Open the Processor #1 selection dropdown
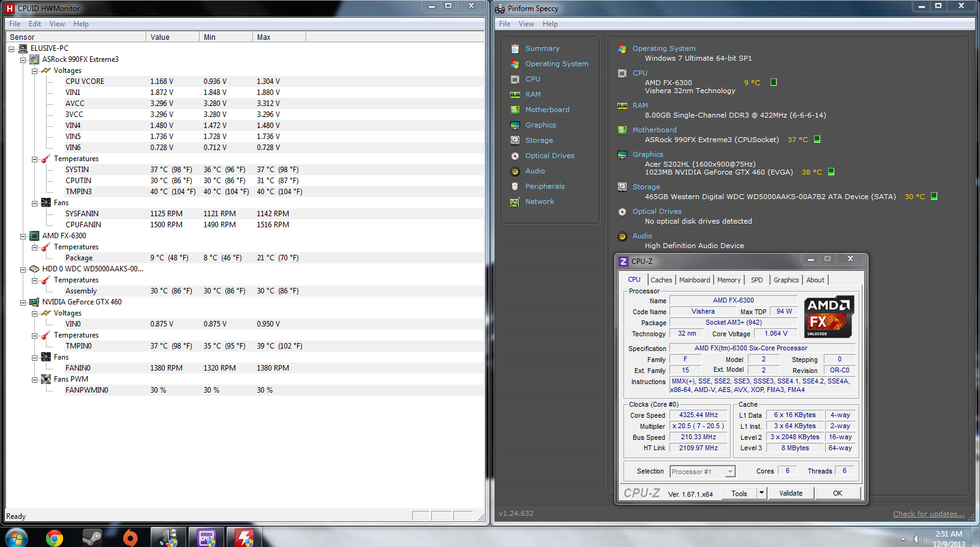Image resolution: width=980 pixels, height=547 pixels. pos(729,472)
